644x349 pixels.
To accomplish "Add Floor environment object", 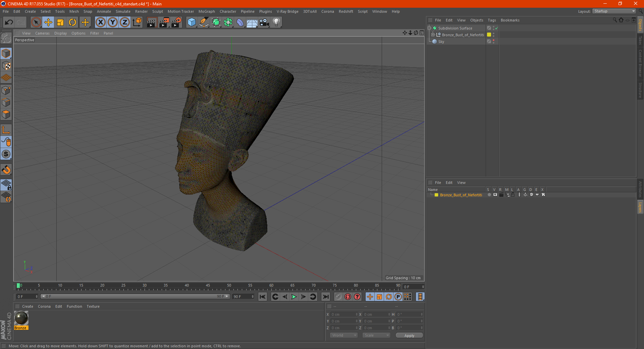I will pos(252,22).
